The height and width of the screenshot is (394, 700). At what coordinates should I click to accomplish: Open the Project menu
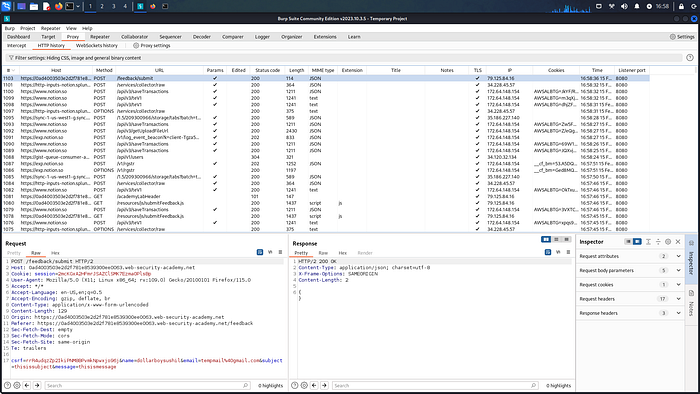coord(28,28)
